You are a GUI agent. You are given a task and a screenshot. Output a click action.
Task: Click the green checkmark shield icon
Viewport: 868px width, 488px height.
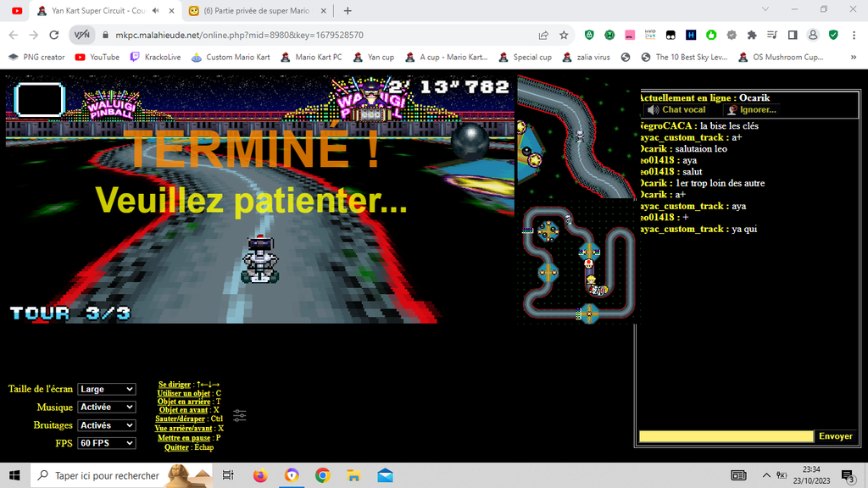click(833, 35)
